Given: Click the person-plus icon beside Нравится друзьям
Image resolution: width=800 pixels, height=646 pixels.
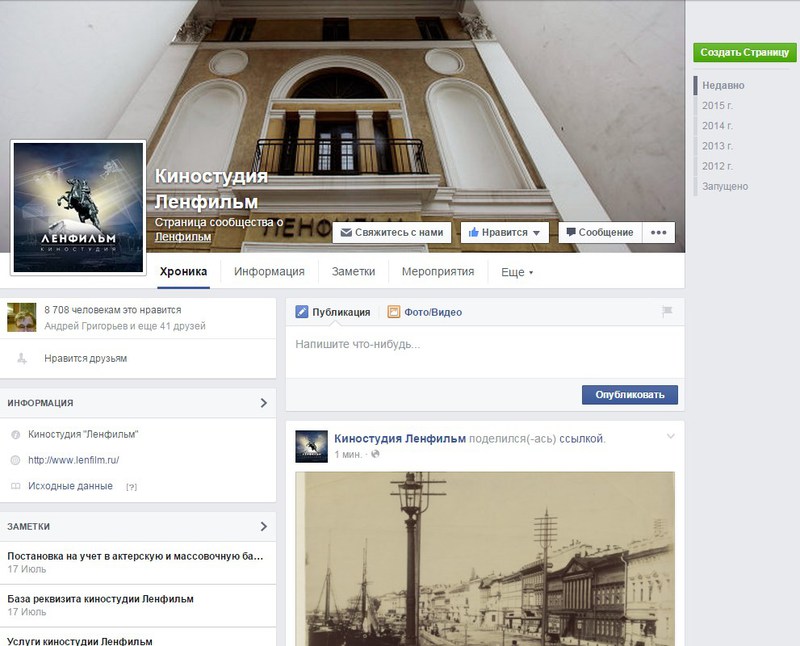Looking at the screenshot, I should point(21,358).
